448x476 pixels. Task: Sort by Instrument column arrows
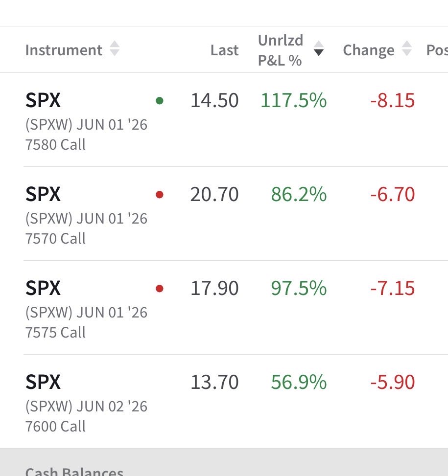point(115,48)
